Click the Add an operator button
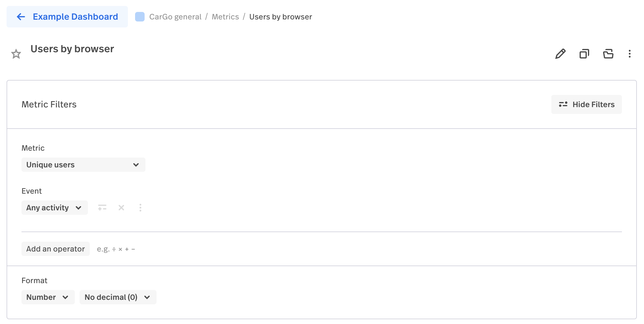644x324 pixels. 55,249
